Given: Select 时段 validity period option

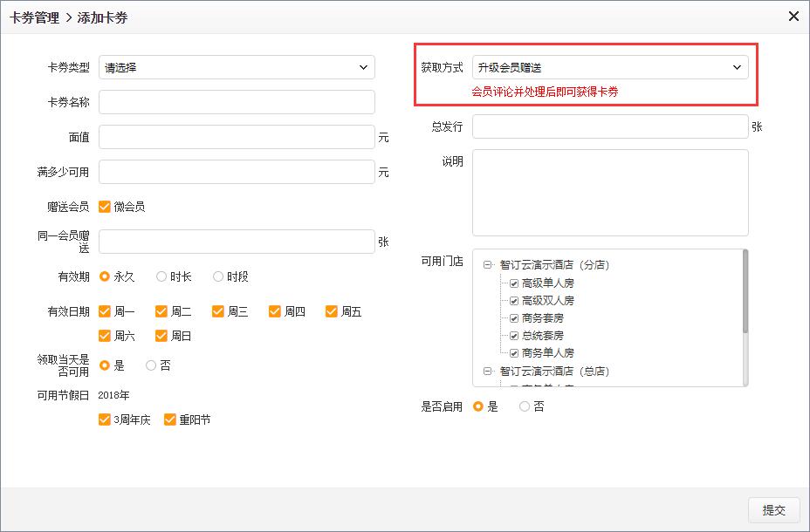Looking at the screenshot, I should click(x=218, y=276).
